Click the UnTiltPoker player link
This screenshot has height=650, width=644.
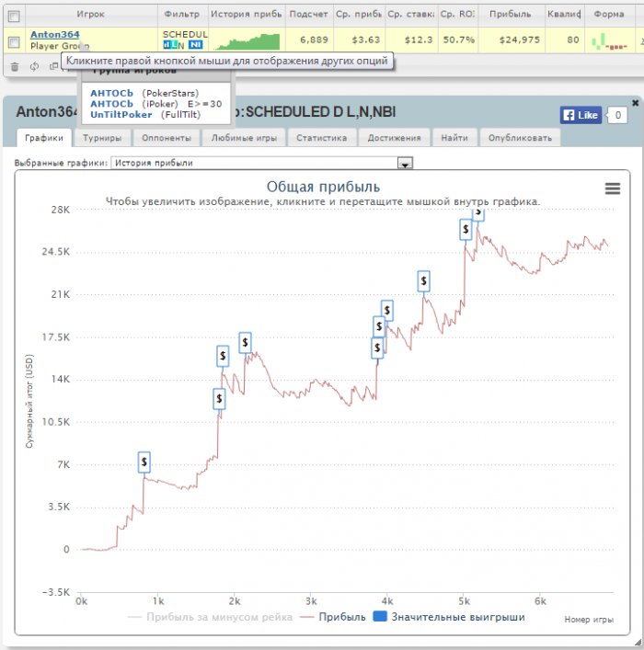click(x=121, y=115)
